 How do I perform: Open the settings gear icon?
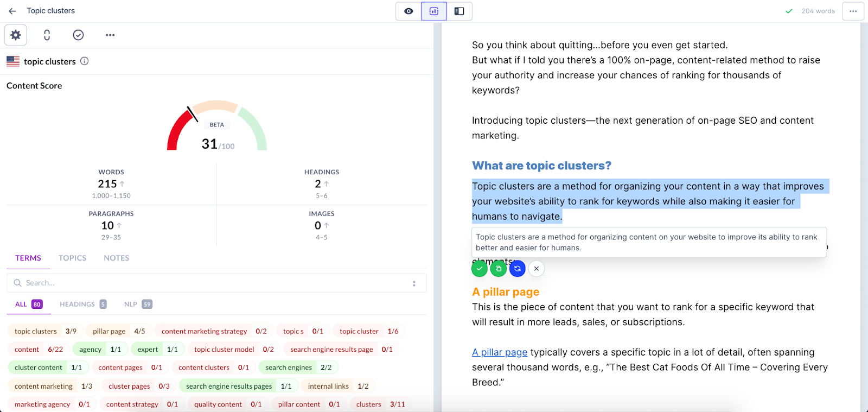(x=16, y=35)
